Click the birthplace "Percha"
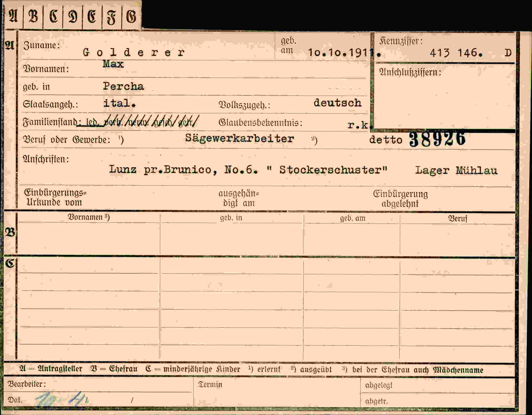Image resolution: width=532 pixels, height=415 pixels. 123,86
